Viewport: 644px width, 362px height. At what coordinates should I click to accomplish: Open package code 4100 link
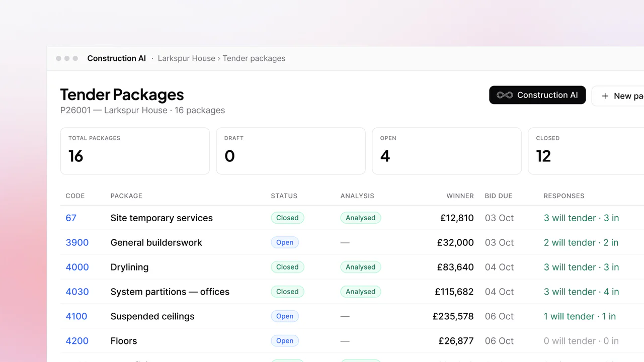coord(76,316)
